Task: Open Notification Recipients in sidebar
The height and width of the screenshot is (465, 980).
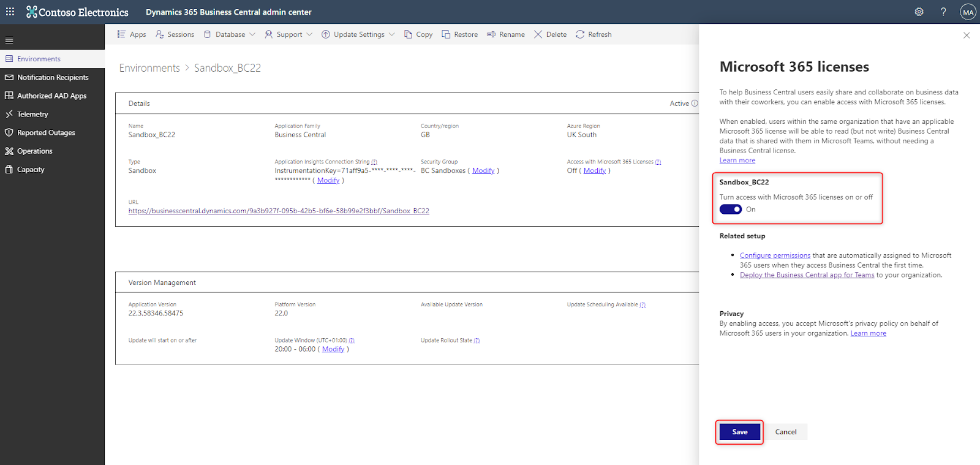Action: pyautogui.click(x=52, y=77)
